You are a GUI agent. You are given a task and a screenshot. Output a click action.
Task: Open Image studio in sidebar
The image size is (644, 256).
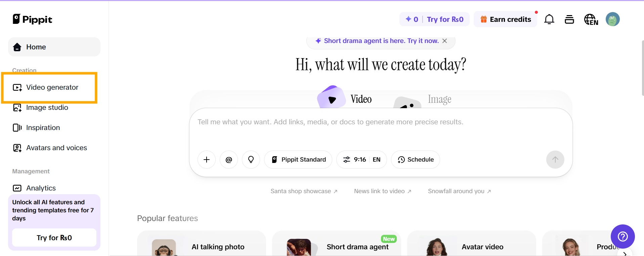[40, 108]
